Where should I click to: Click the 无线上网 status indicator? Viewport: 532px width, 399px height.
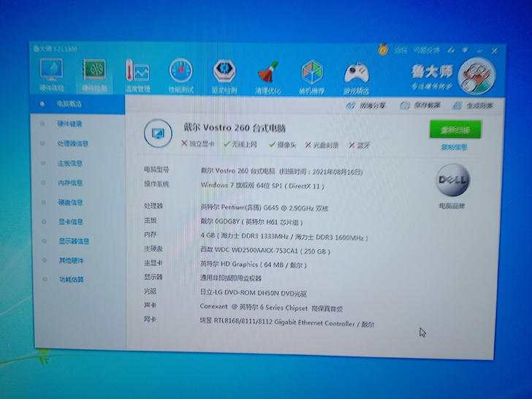pos(240,145)
